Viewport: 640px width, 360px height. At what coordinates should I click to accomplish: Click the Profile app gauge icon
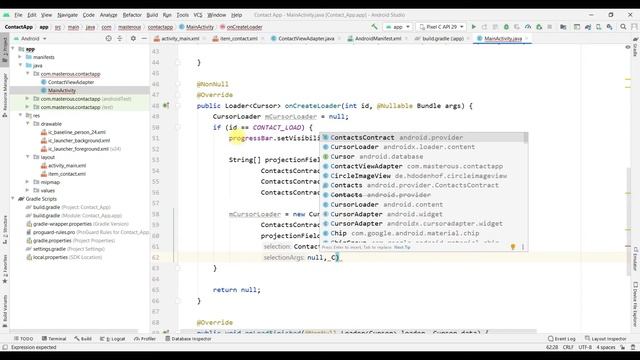point(528,27)
